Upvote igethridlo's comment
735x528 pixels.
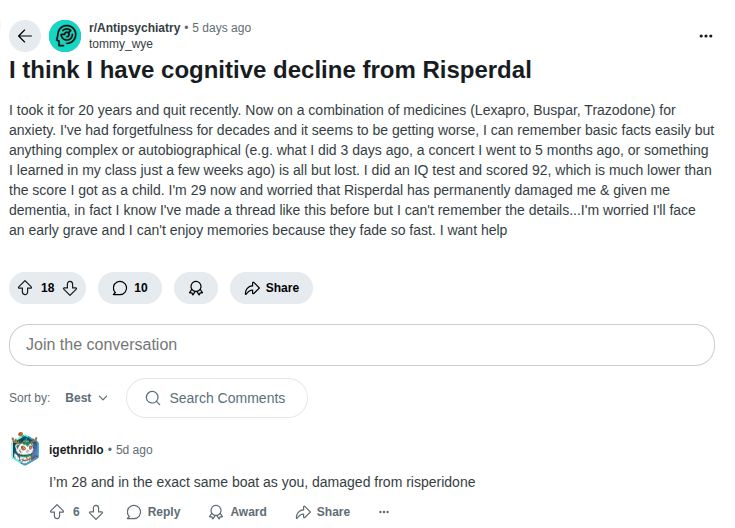click(56, 512)
